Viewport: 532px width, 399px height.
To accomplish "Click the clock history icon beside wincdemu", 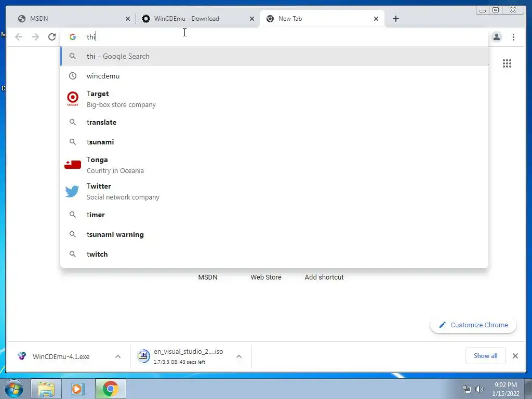I will pyautogui.click(x=73, y=76).
